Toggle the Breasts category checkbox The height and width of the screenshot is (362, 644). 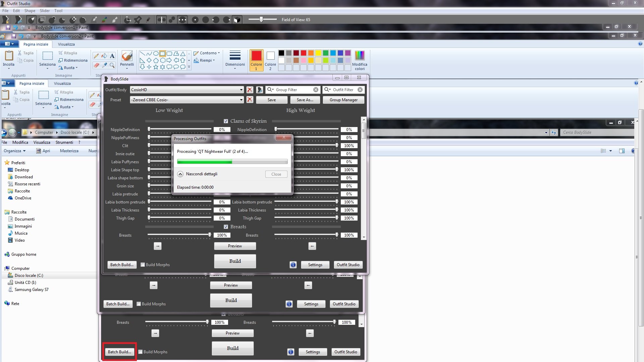[226, 227]
